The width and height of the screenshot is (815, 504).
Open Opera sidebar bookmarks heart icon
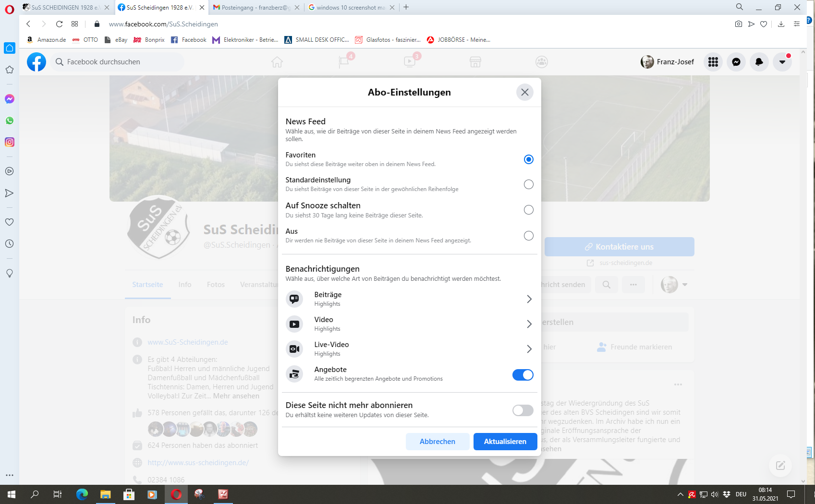pyautogui.click(x=10, y=222)
